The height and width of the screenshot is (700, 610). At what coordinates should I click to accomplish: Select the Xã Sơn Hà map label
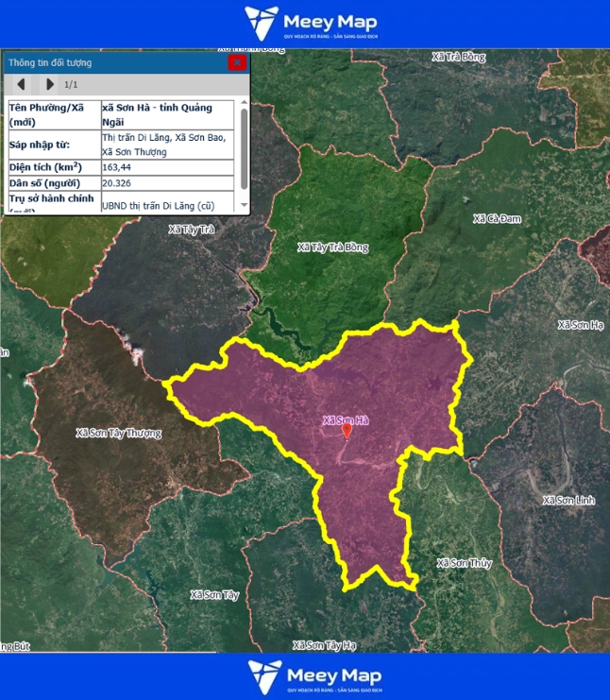[x=345, y=419]
